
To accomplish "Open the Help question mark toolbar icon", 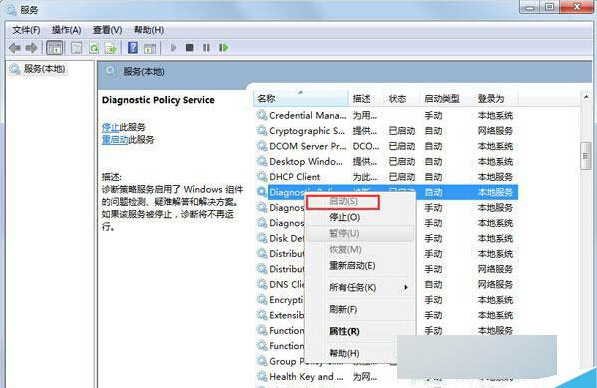I will pos(133,48).
